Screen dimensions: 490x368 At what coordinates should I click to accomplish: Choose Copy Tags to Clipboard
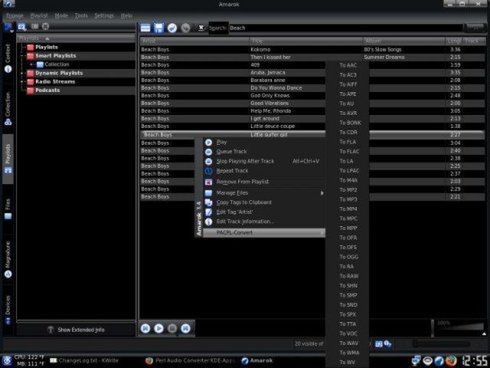click(264, 202)
